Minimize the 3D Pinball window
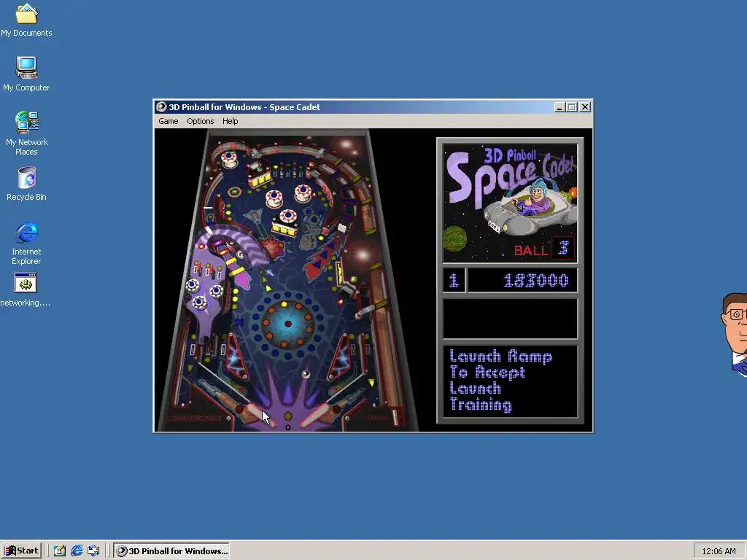Screen dimensions: 747x560 [560, 107]
